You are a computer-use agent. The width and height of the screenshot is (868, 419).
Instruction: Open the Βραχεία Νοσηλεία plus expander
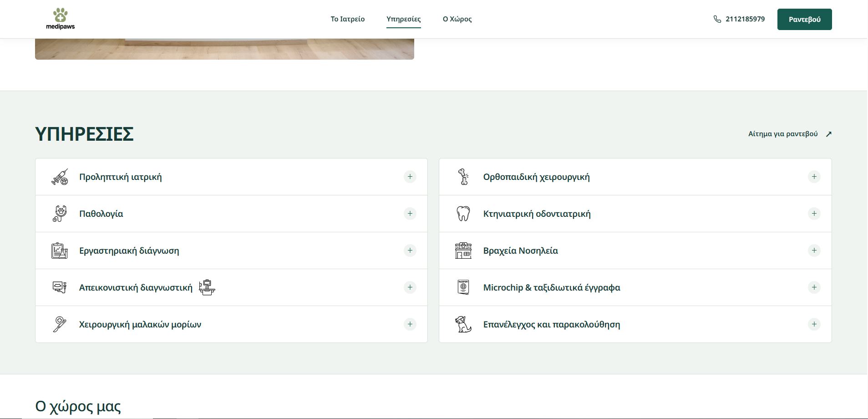[x=814, y=250]
